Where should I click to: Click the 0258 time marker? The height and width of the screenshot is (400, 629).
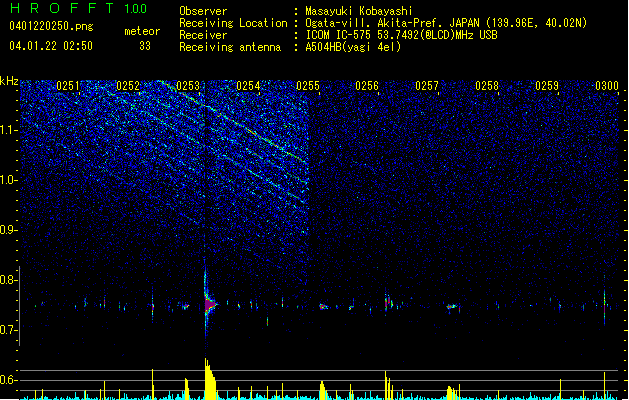tap(487, 86)
